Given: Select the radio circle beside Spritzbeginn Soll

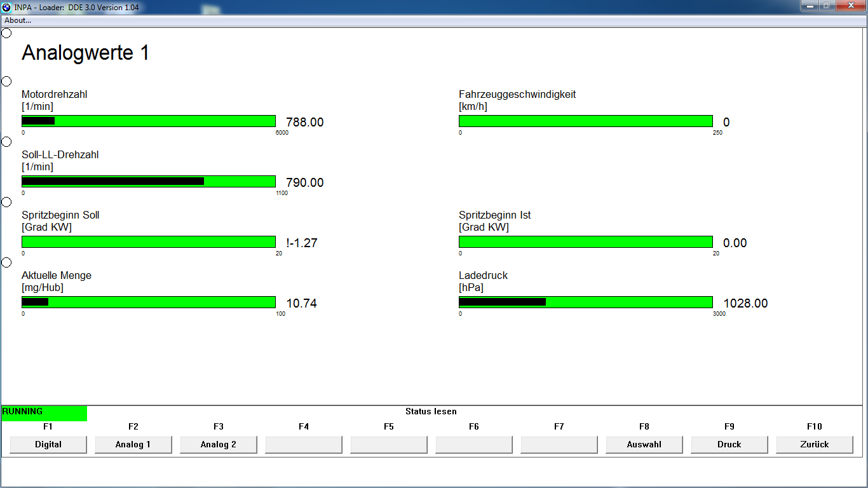Looking at the screenshot, I should click(6, 202).
